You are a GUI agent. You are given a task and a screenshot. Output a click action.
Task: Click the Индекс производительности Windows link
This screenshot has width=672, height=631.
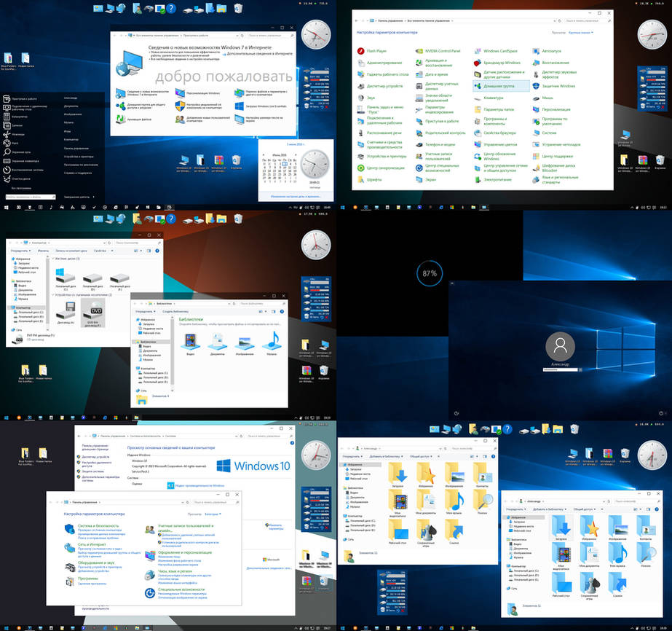(x=199, y=485)
